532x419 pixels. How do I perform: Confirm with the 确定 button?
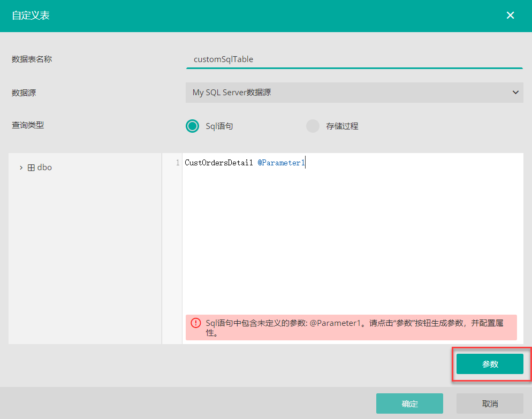(409, 403)
